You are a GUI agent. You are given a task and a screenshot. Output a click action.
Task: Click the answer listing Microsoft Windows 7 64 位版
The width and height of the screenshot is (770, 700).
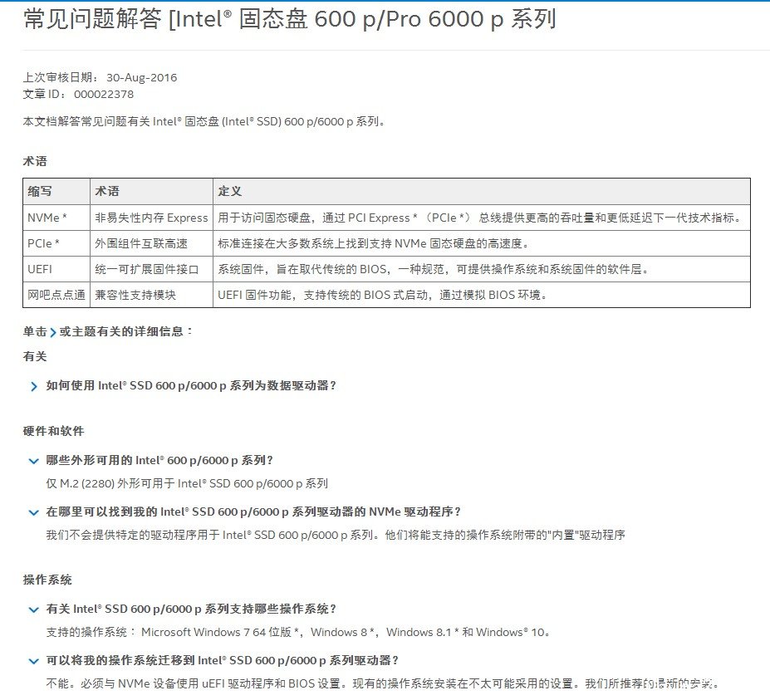(297, 632)
